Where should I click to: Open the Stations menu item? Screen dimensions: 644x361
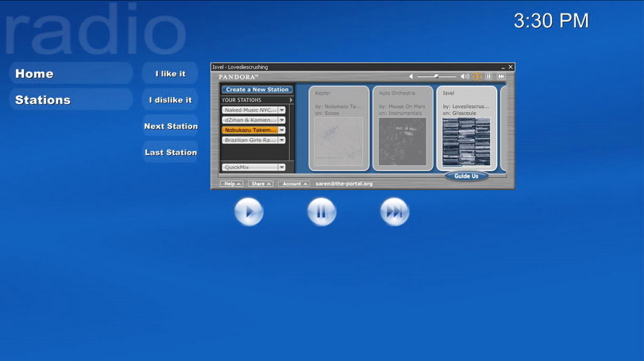71,100
